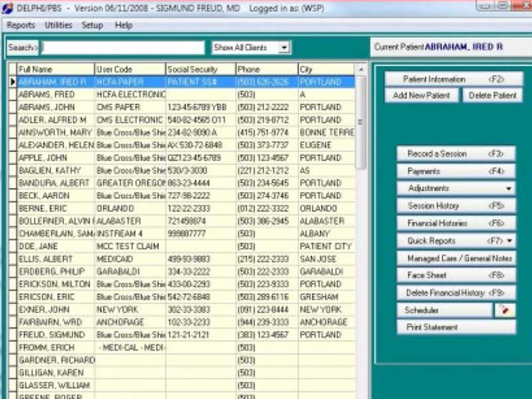Select patient ERICKSON, MILTON

pyautogui.click(x=55, y=284)
